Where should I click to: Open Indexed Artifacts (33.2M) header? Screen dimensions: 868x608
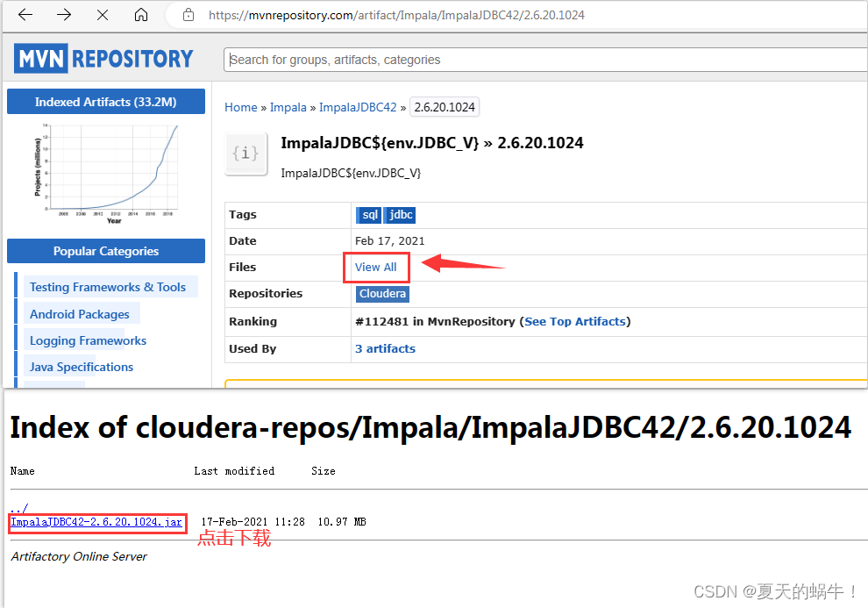coord(106,102)
